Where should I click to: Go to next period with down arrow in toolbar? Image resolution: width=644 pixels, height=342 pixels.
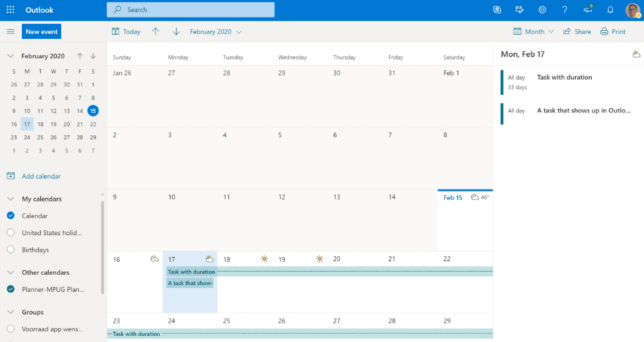176,32
